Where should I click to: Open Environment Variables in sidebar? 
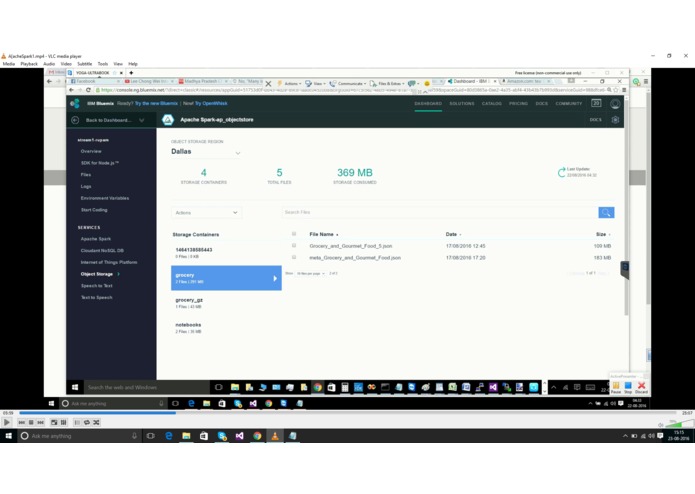[105, 198]
